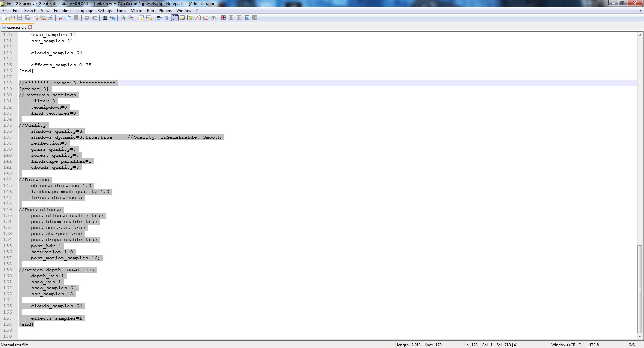Viewport: 644px width, 348px height.
Task: Open the Run menu
Action: (x=151, y=11)
